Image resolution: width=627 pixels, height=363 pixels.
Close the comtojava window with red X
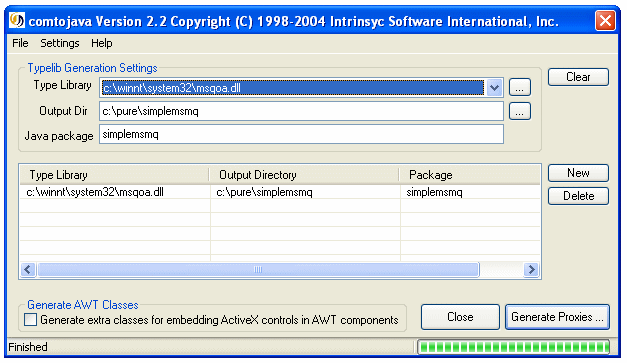coord(605,20)
